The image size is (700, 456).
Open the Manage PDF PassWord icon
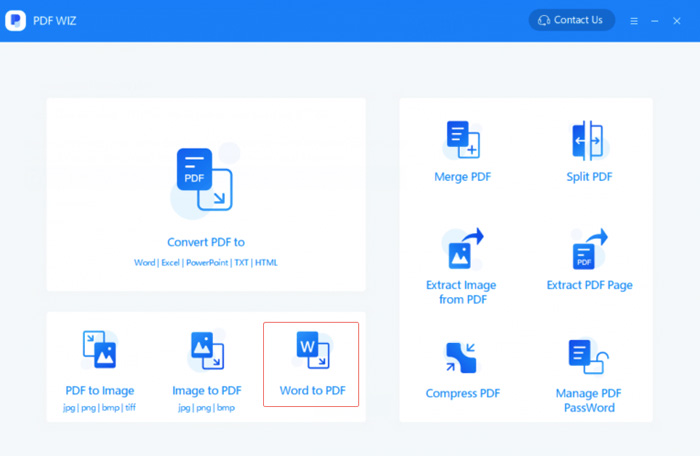click(x=588, y=357)
